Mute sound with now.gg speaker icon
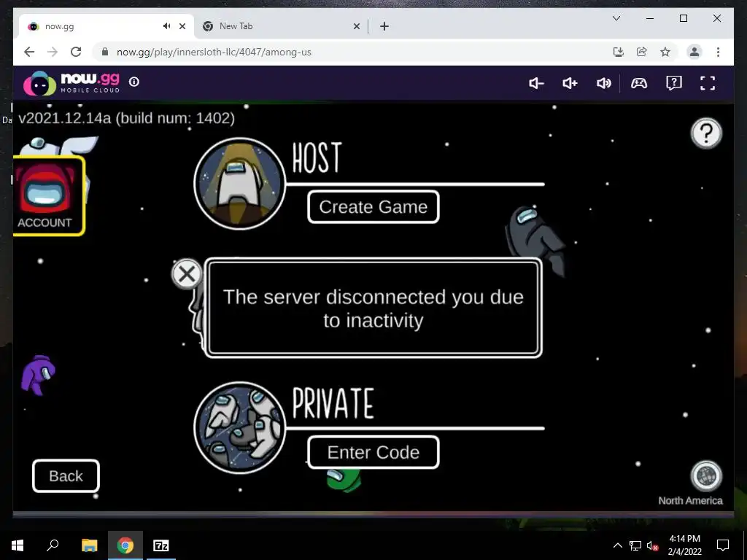 [603, 83]
